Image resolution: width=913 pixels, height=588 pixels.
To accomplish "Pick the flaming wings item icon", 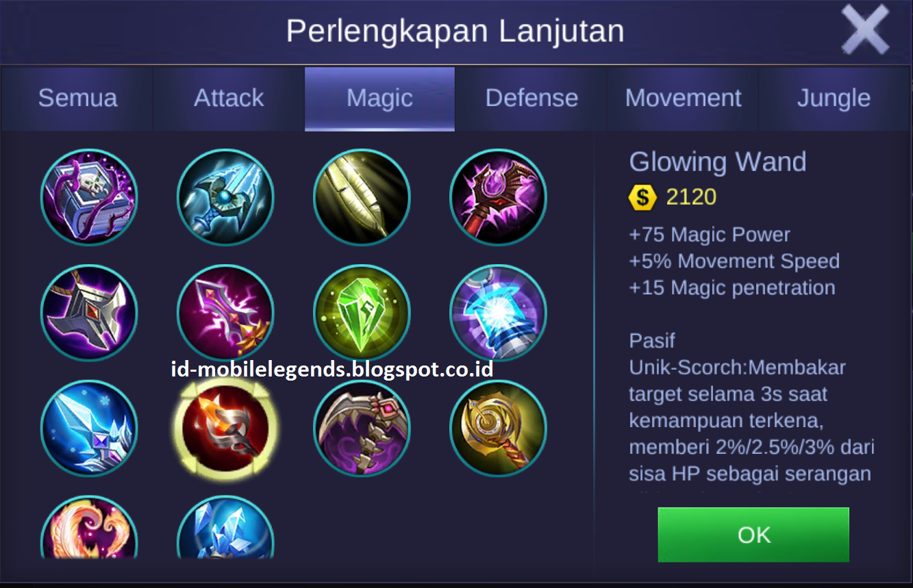I will (x=89, y=526).
